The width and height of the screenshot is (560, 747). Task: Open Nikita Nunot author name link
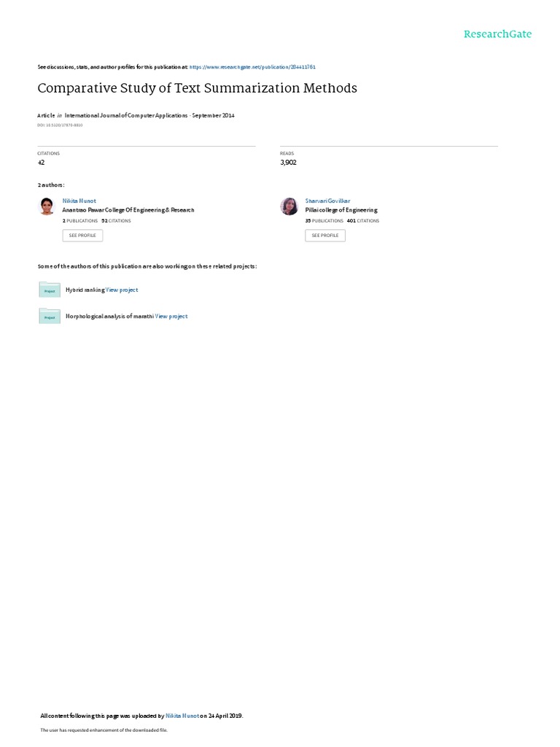click(79, 201)
